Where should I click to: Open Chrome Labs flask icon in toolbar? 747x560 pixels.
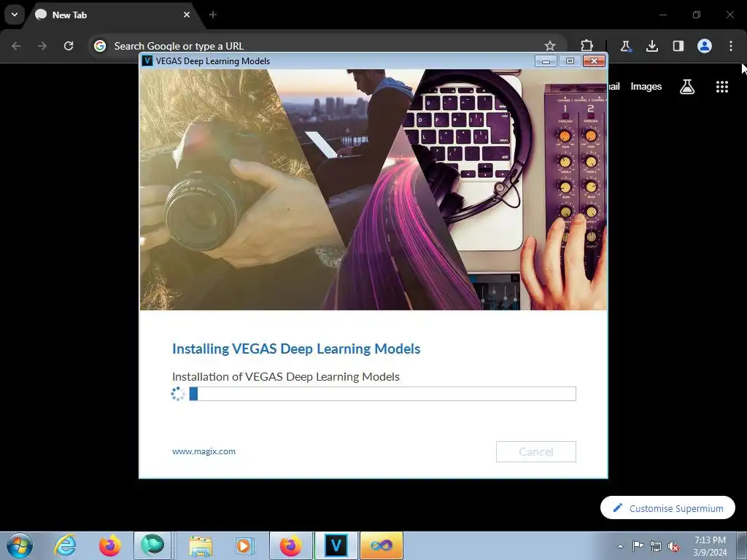click(625, 46)
